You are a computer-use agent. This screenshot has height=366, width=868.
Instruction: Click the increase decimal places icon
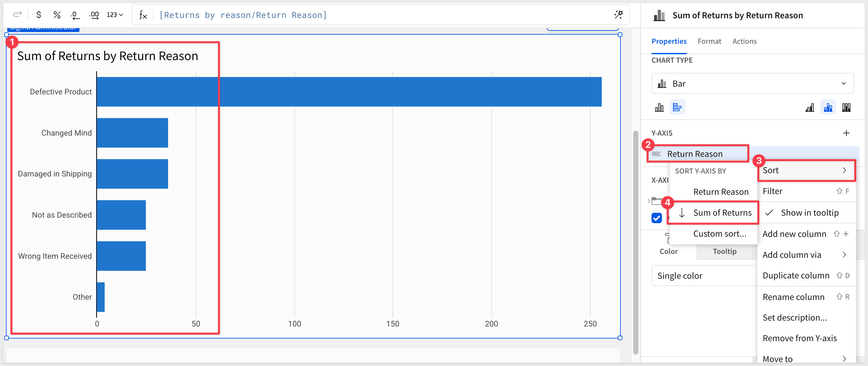coord(94,15)
